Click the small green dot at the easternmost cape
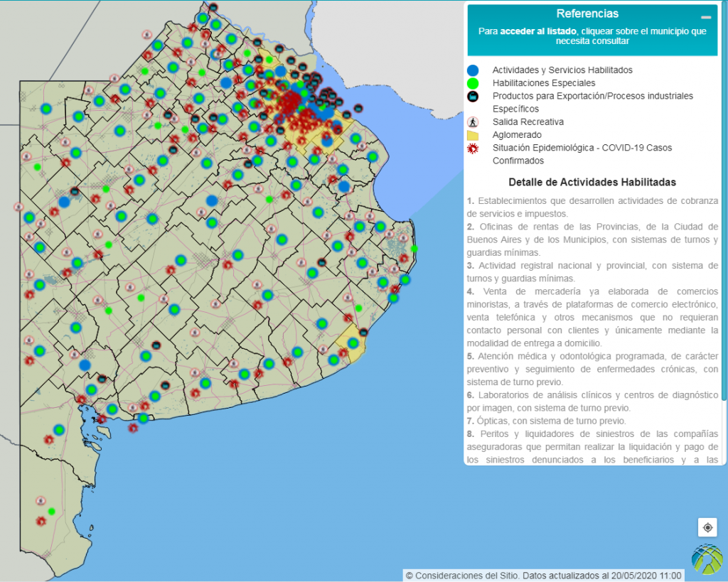 (414, 249)
